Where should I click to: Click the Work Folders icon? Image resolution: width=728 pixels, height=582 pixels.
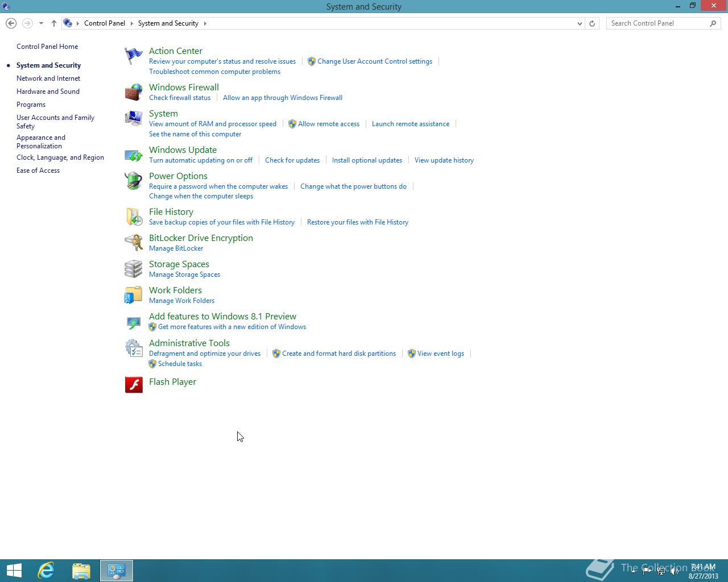[134, 295]
